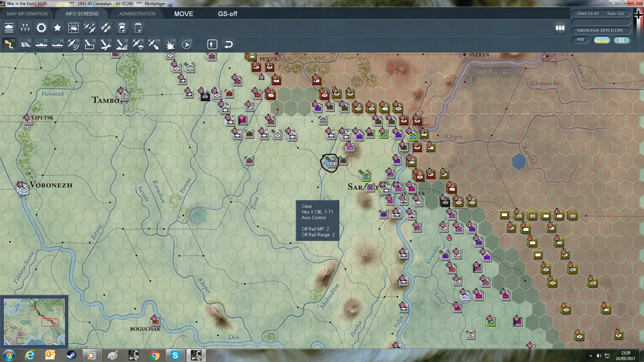Open Paint from the taskbar

click(113, 355)
